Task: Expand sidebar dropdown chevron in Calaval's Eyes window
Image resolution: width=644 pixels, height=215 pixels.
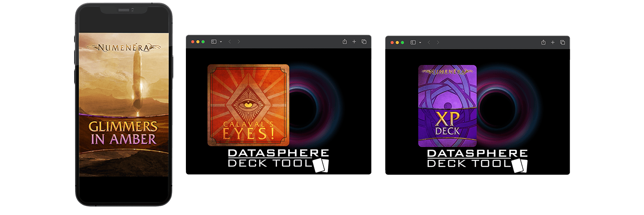Action: pyautogui.click(x=221, y=42)
